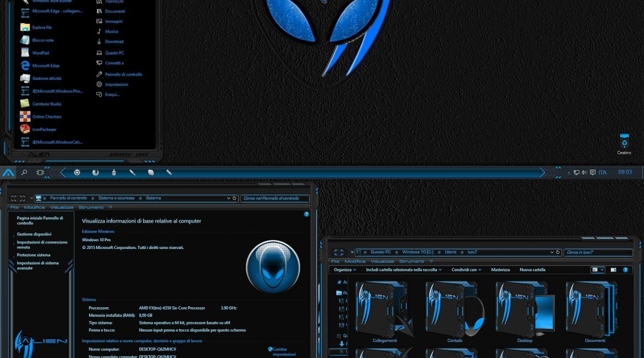Image resolution: width=644 pixels, height=358 pixels.
Task: Select the Contatti folder
Action: pyautogui.click(x=455, y=312)
